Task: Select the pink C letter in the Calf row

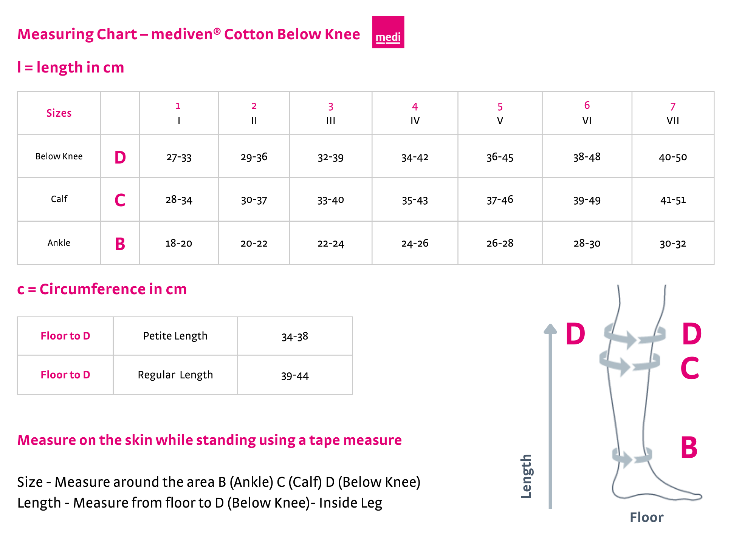Action: [x=120, y=200]
